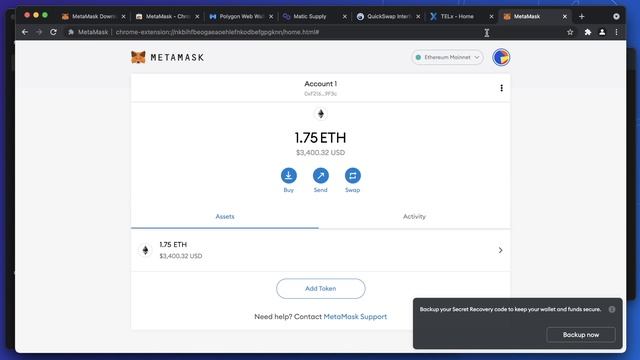Switch to the QuickSwap Interface browser tab
The image size is (640, 360).
pos(388,16)
